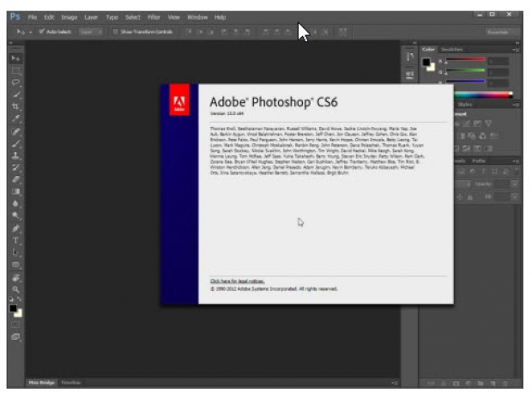Image resolution: width=532 pixels, height=393 pixels.
Task: Open the Image menu
Action: [x=70, y=17]
